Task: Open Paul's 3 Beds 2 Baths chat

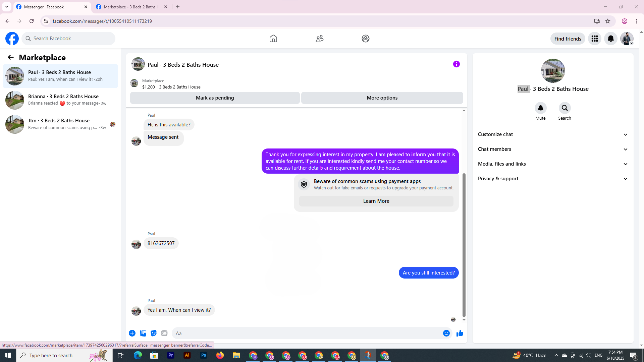Action: (60, 76)
